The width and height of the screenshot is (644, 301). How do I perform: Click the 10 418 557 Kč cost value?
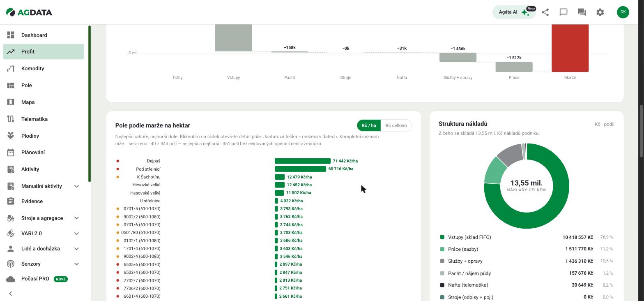577,237
